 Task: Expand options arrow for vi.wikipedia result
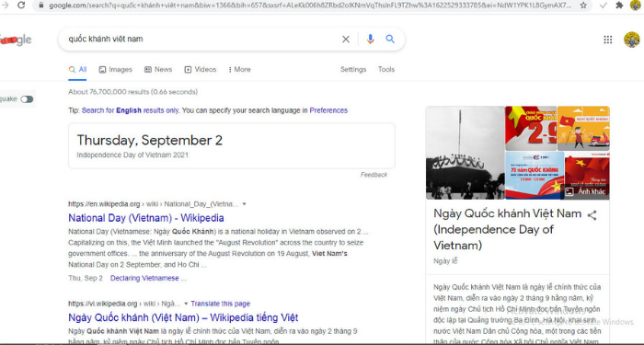[186, 304]
